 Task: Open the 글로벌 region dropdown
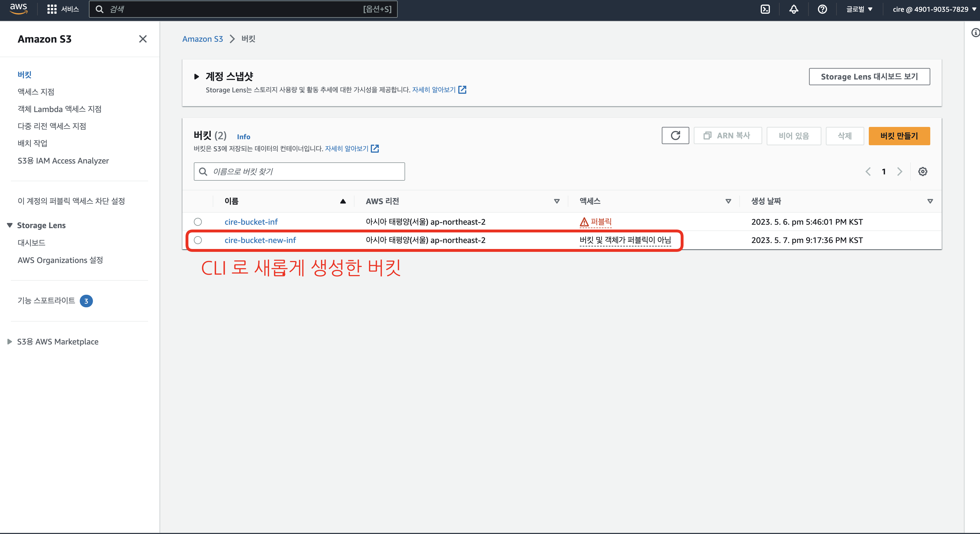coord(859,9)
